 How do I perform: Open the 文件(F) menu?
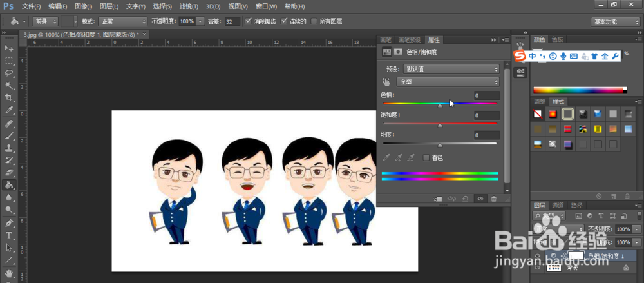pos(31,6)
